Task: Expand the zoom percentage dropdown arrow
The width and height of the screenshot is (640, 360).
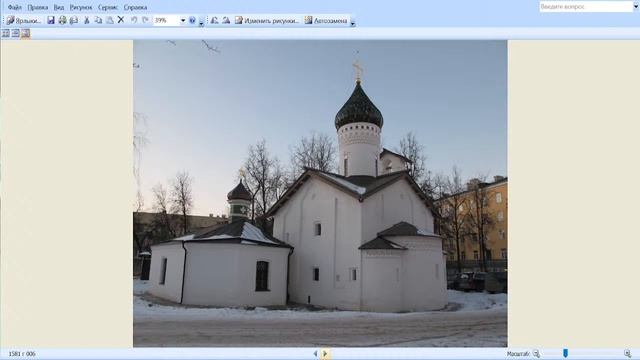Action: click(x=183, y=20)
